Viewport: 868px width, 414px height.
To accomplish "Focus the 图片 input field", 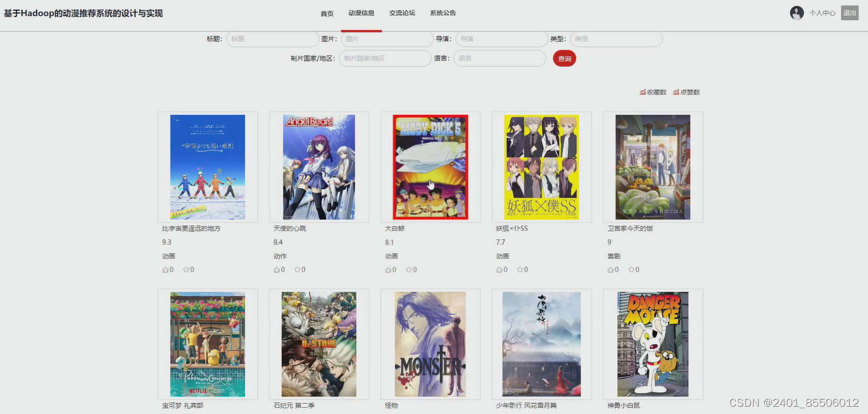I will (387, 39).
